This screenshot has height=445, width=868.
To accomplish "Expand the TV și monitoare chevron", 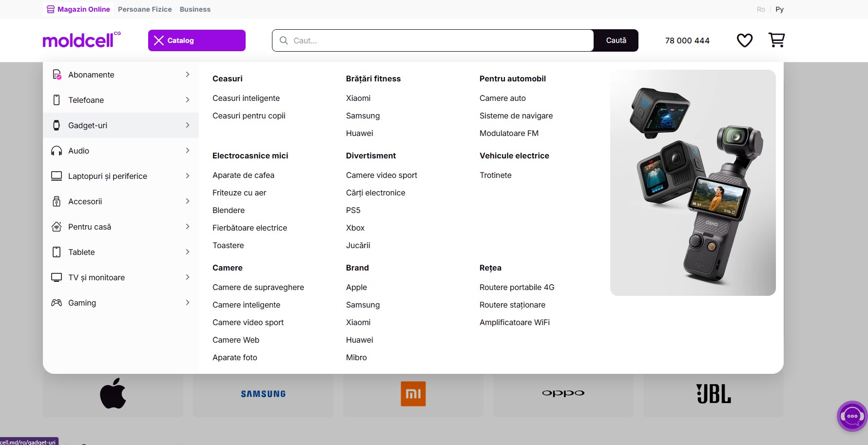I will [188, 277].
